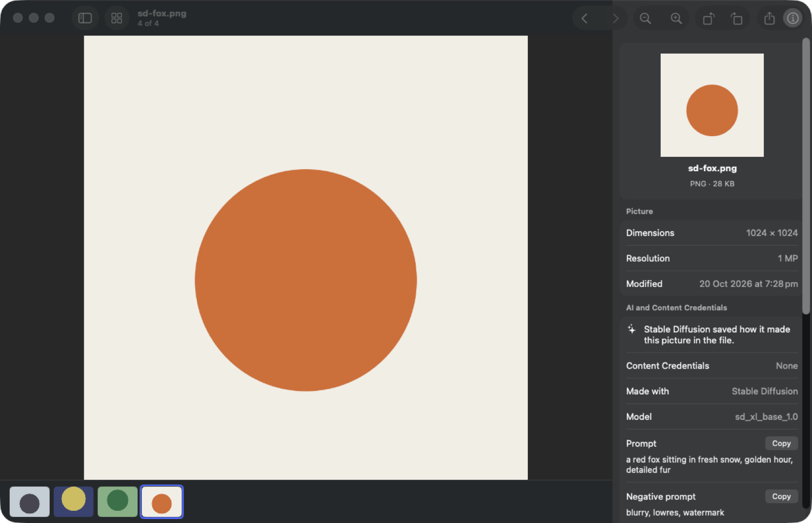
Task: Select the yellow circle thumbnail
Action: (74, 502)
